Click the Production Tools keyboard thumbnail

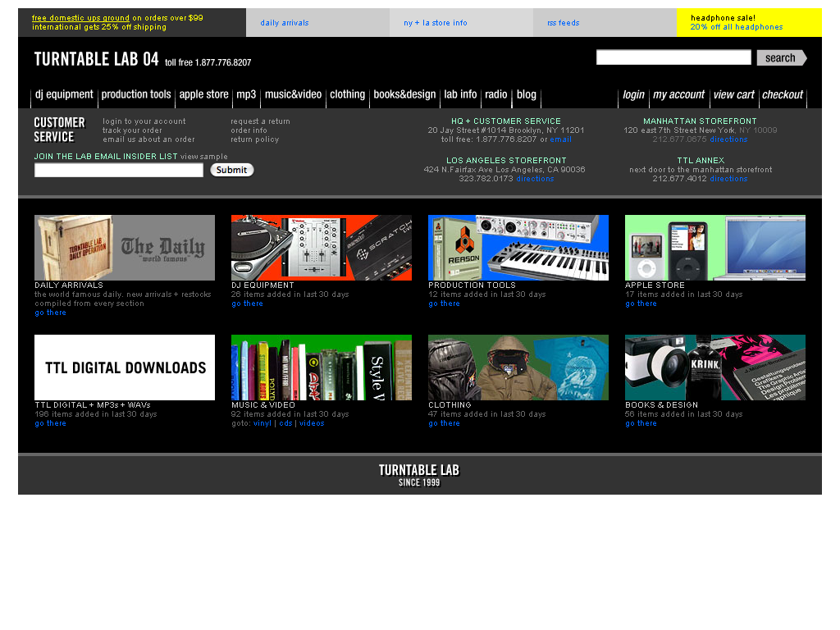(518, 248)
